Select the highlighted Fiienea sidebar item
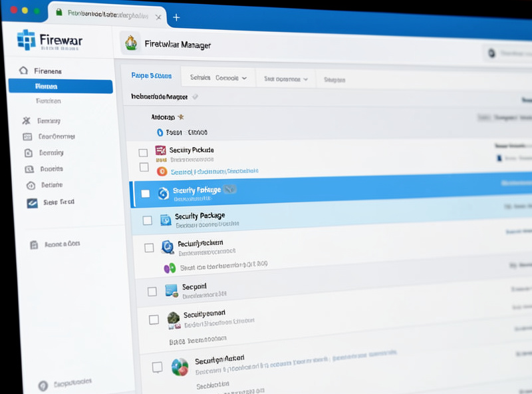 pos(61,87)
